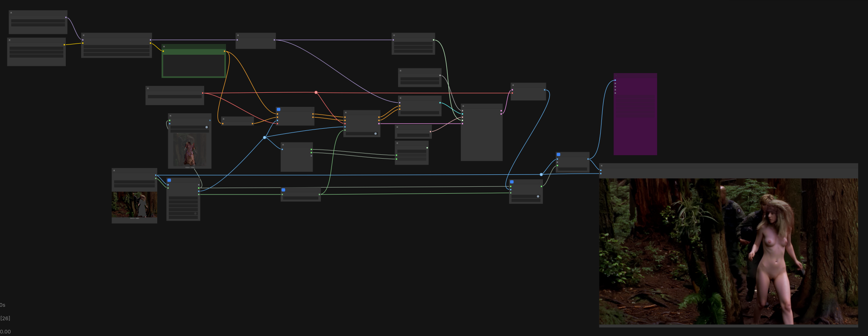The height and width of the screenshot is (336, 868).
Task: Click widget field in blue-badge node on green wire
Action: coord(301,198)
